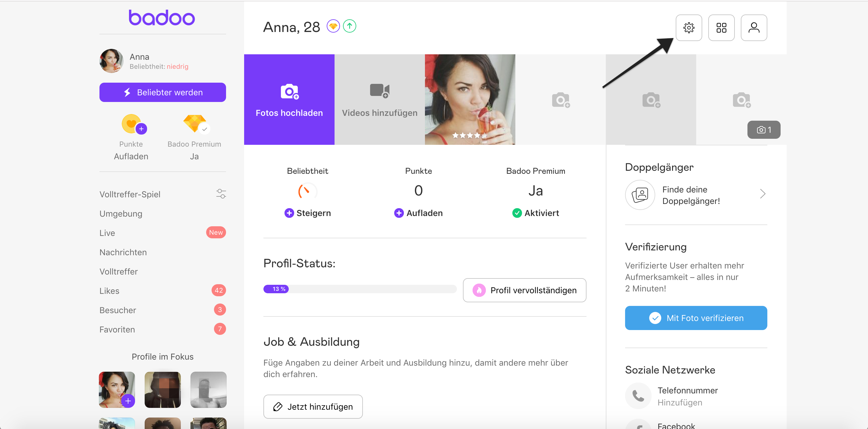
Task: Open the apps grid icon
Action: tap(721, 28)
